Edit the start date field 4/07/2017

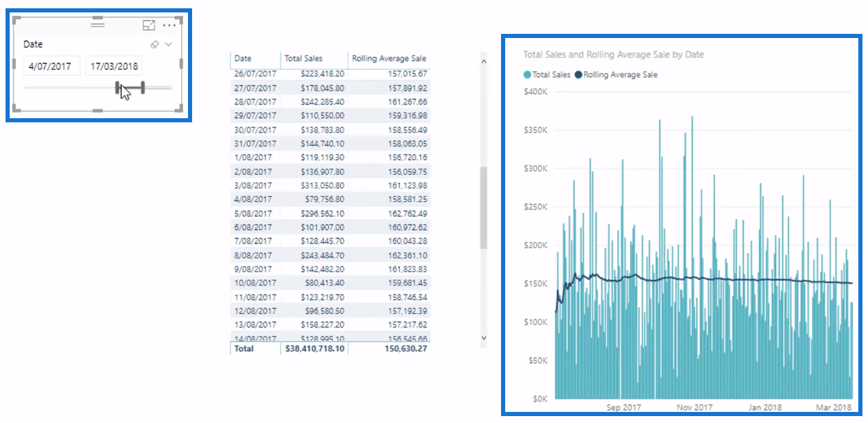point(53,66)
